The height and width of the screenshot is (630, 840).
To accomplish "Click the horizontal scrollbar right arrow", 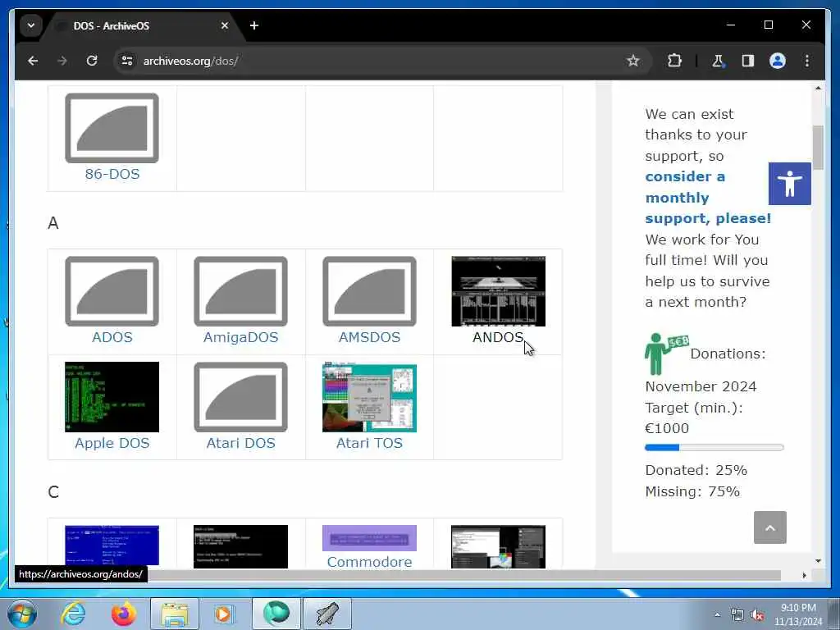I will (804, 575).
